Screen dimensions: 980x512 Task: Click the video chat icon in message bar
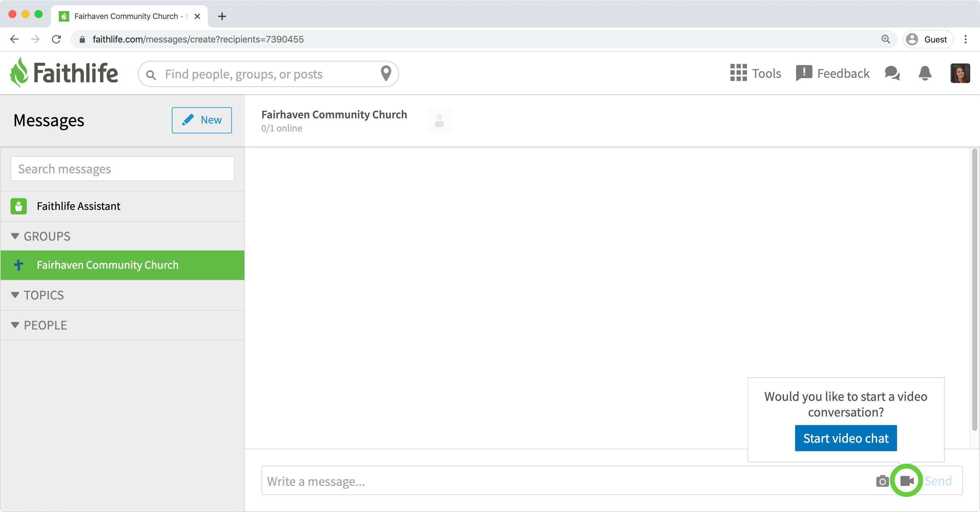pos(906,481)
